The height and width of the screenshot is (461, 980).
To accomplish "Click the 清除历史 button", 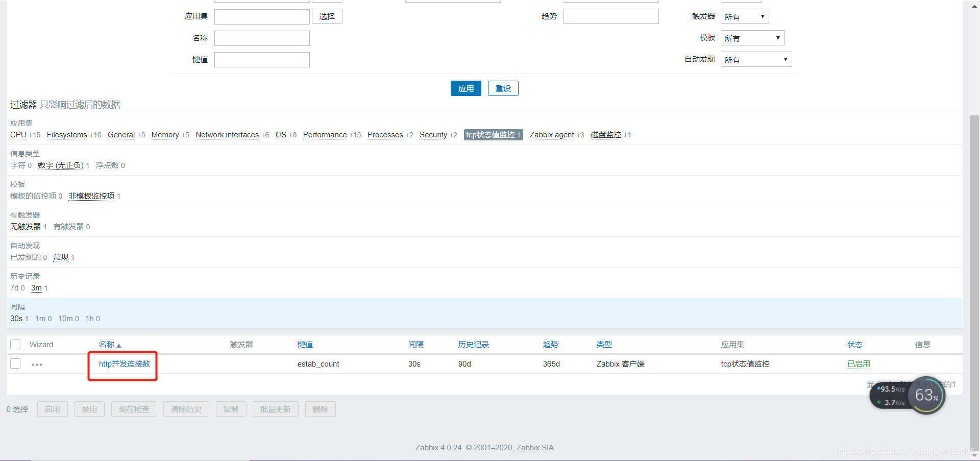I will (x=186, y=409).
